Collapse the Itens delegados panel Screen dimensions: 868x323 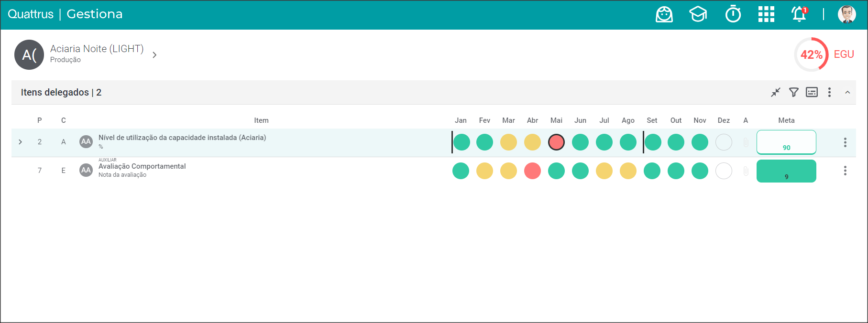point(847,92)
